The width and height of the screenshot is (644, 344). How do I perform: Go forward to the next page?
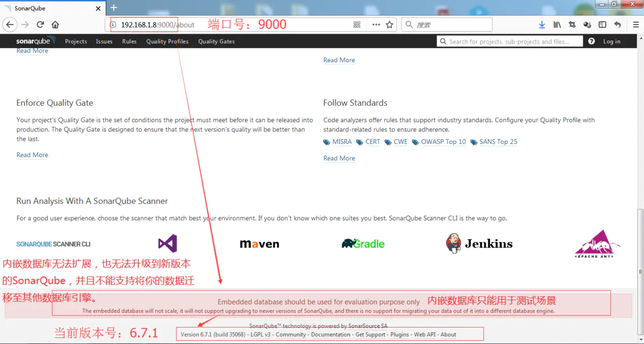(25, 25)
